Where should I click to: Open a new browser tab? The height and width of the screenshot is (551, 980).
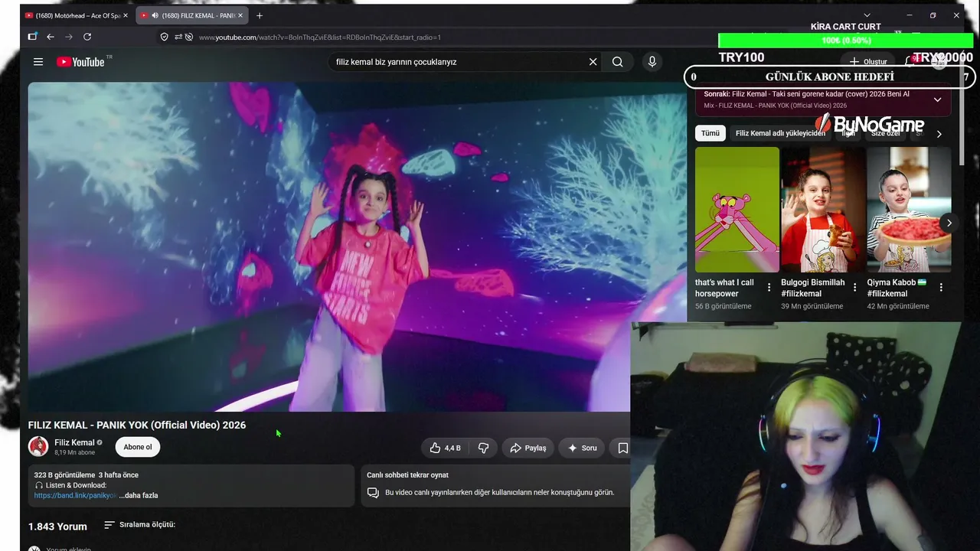260,15
